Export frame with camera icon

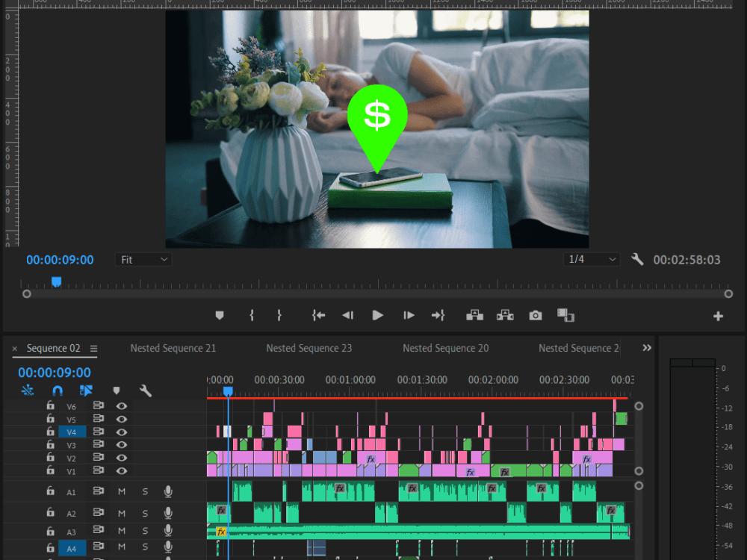[536, 315]
